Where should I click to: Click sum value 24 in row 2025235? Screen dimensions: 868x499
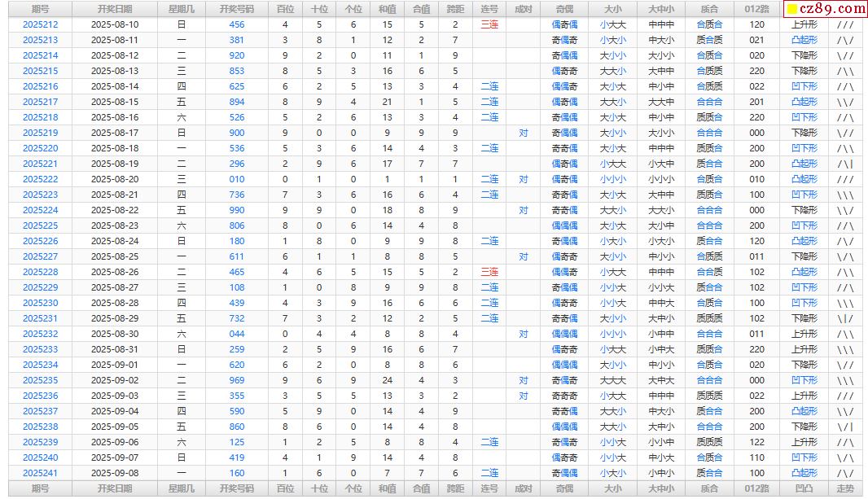point(388,381)
